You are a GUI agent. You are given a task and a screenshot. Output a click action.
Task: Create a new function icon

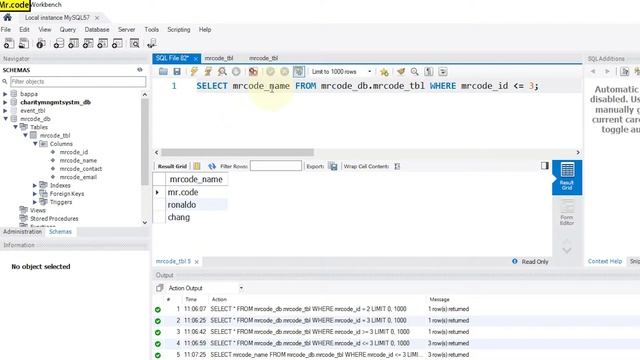(x=118, y=43)
